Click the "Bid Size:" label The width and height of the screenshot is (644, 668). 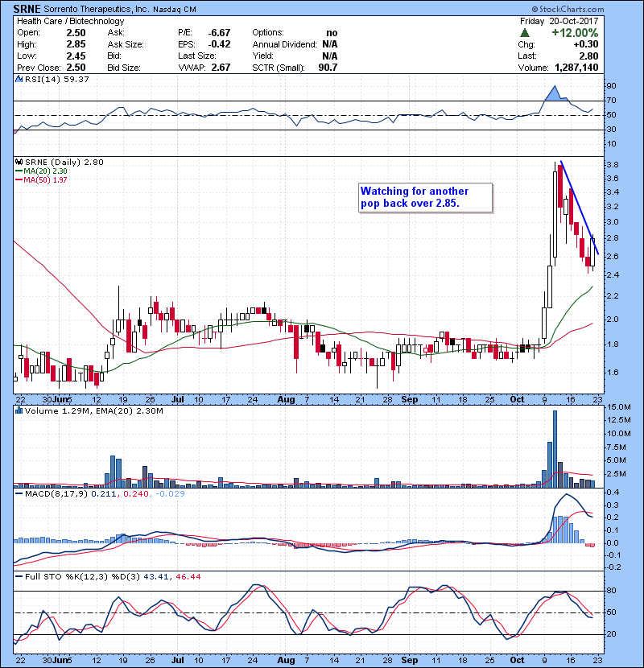124,68
